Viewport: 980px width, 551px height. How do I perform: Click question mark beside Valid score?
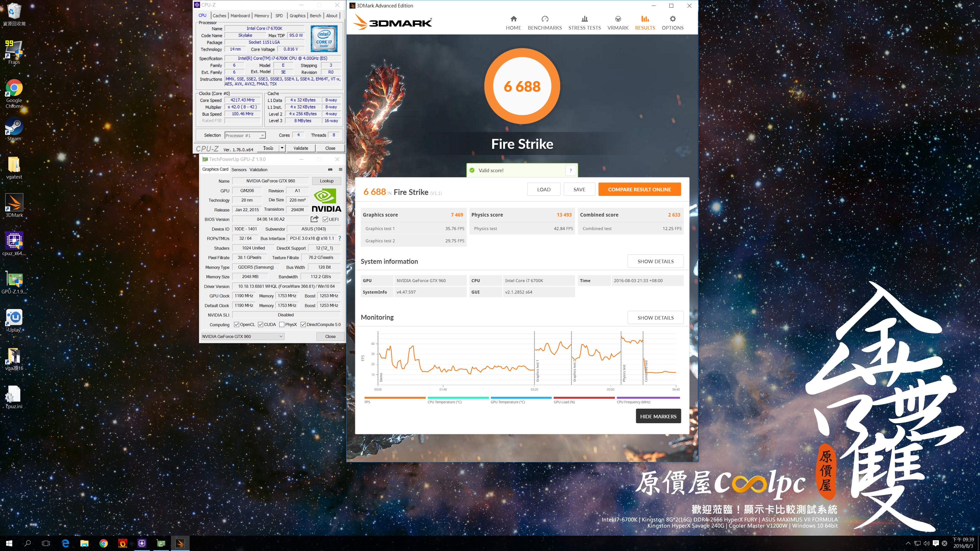click(570, 170)
